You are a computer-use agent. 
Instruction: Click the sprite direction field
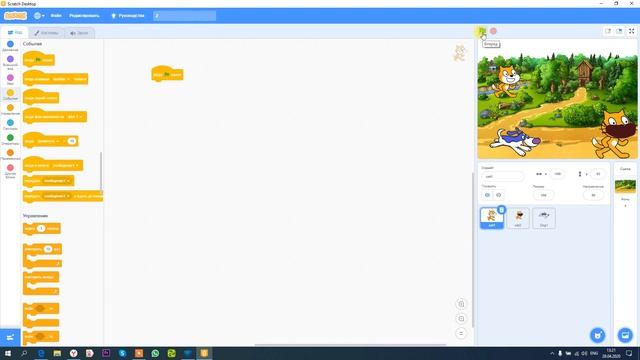(593, 195)
